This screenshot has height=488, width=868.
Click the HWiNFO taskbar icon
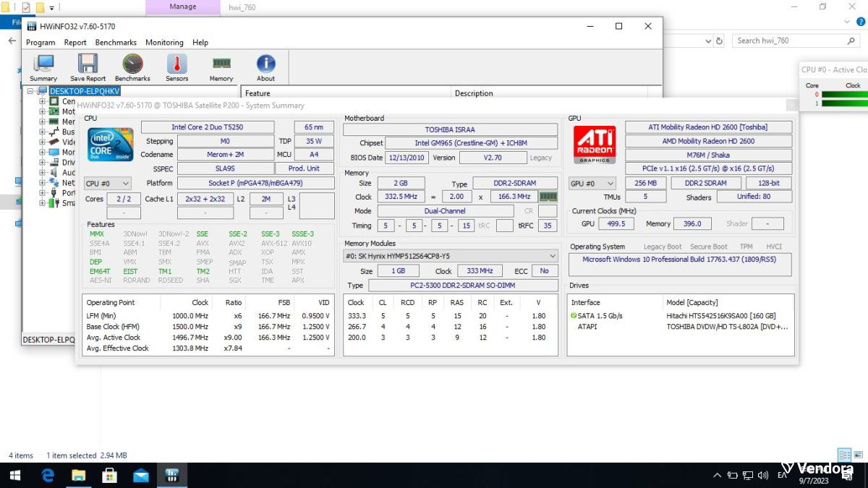coord(172,475)
